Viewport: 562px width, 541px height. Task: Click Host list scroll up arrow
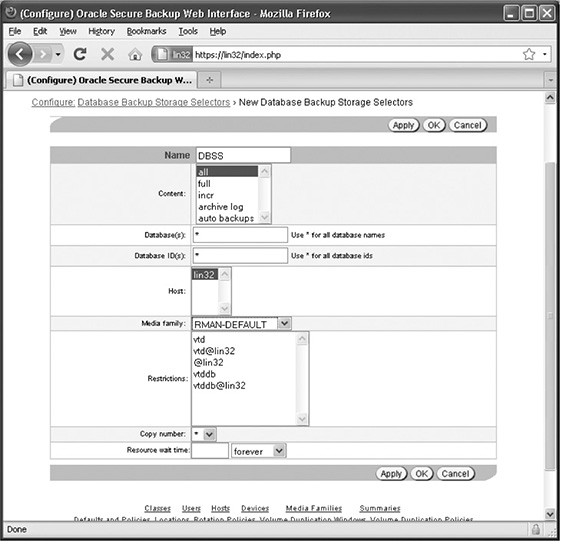pos(225,274)
